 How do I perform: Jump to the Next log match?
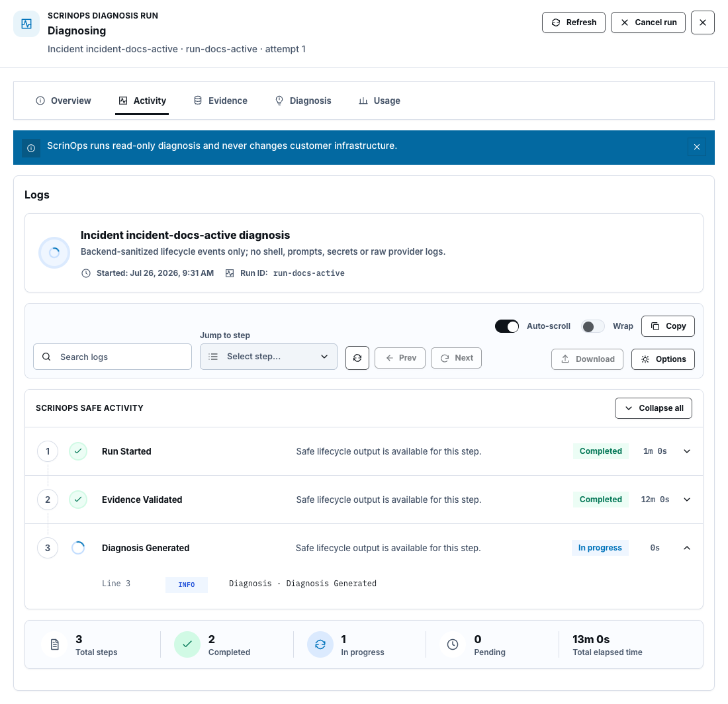pos(456,358)
